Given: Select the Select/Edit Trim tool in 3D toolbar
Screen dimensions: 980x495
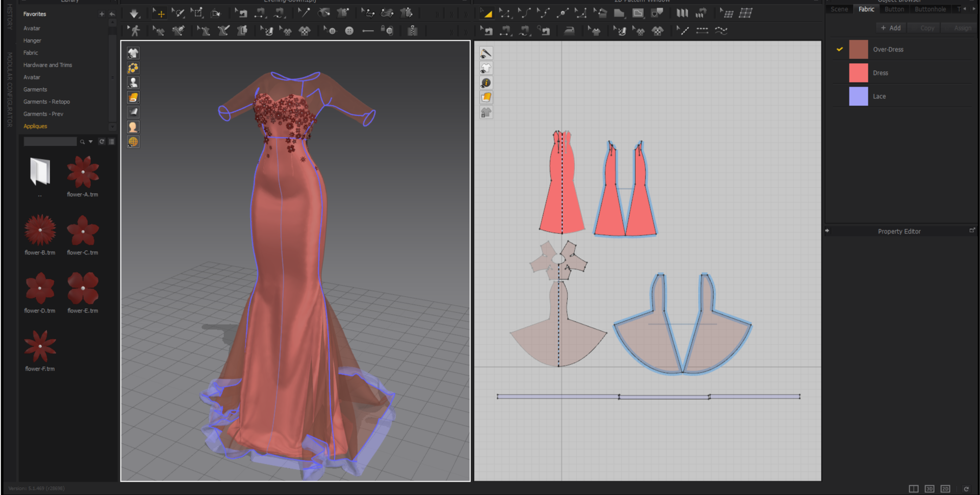Looking at the screenshot, I should [367, 13].
